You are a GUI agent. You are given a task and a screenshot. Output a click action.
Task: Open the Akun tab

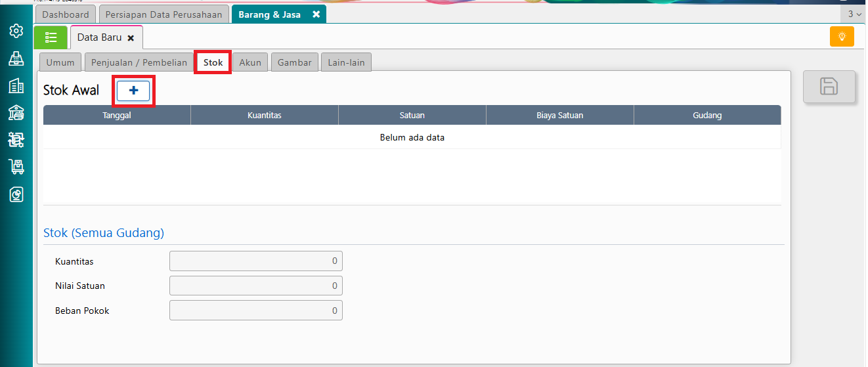pyautogui.click(x=250, y=62)
